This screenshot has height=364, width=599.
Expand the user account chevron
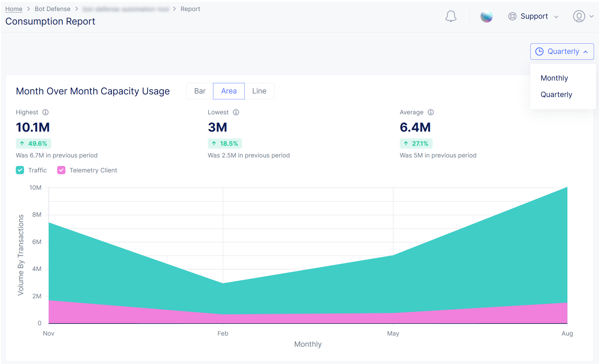591,17
